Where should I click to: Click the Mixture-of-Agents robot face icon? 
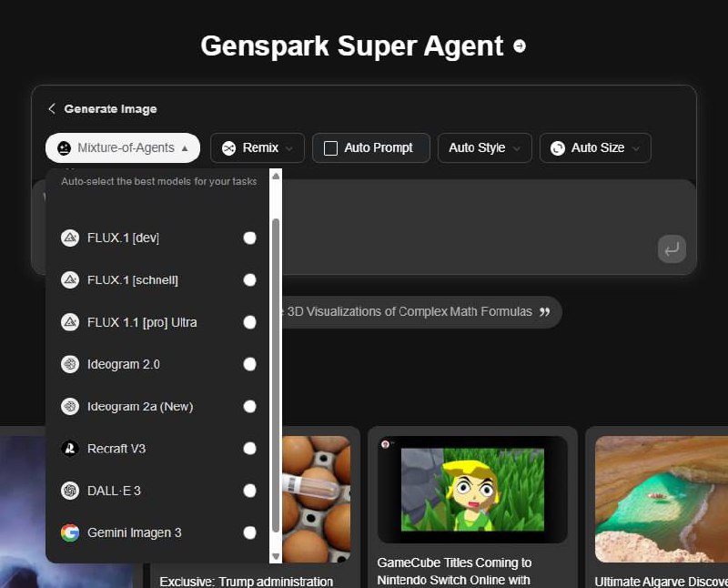pos(64,148)
